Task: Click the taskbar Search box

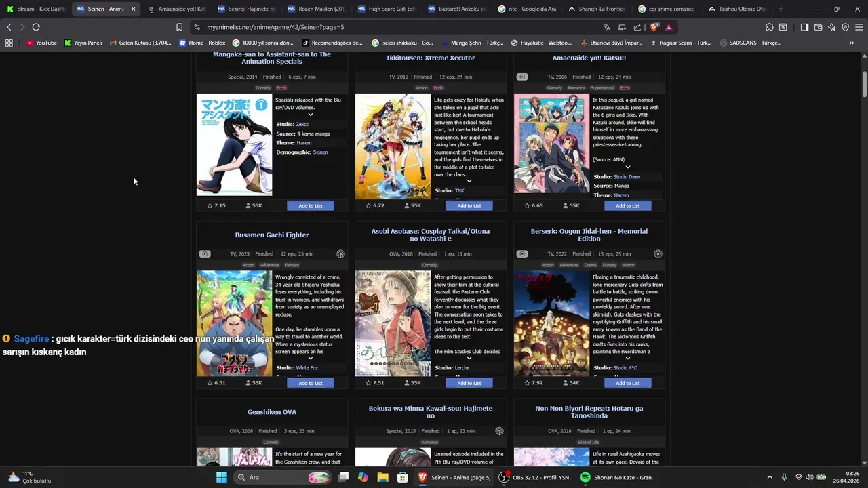Action: tap(283, 477)
